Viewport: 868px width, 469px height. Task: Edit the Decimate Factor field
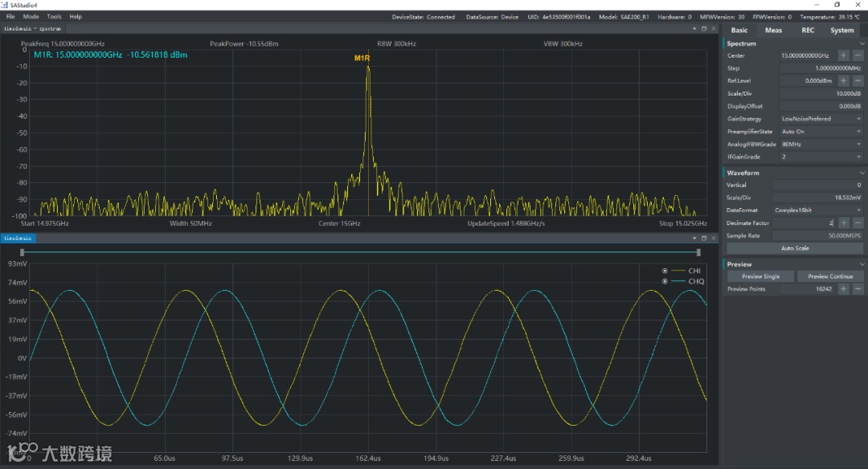pos(804,223)
